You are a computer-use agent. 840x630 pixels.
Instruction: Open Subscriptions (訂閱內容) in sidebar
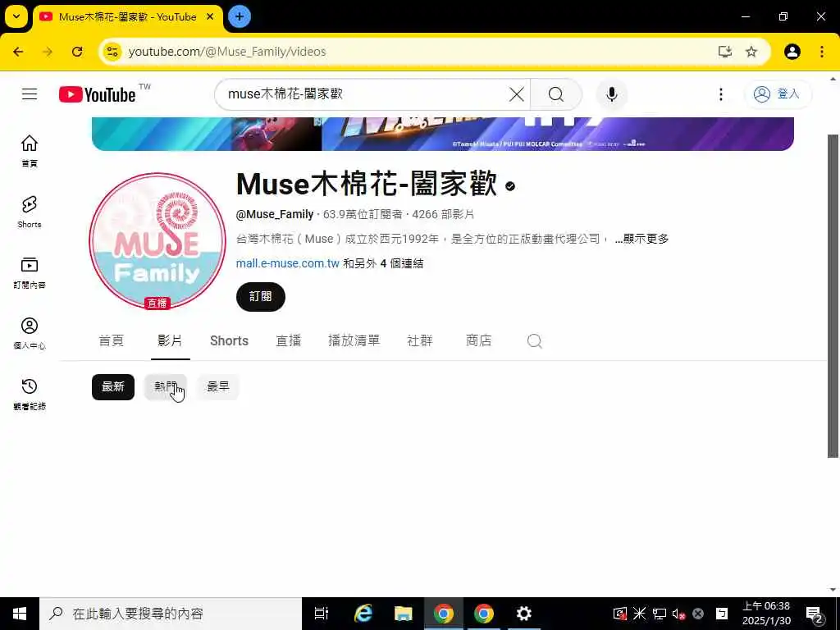pyautogui.click(x=30, y=272)
